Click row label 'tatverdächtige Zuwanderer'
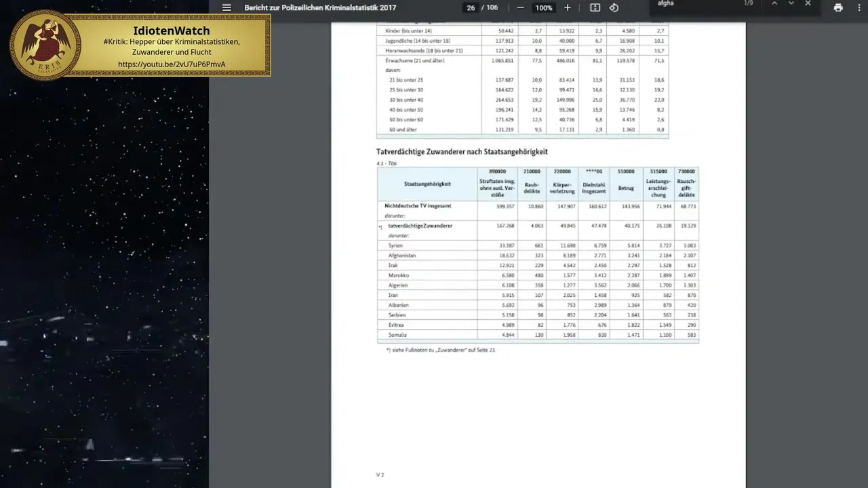Image resolution: width=868 pixels, height=488 pixels. point(420,225)
